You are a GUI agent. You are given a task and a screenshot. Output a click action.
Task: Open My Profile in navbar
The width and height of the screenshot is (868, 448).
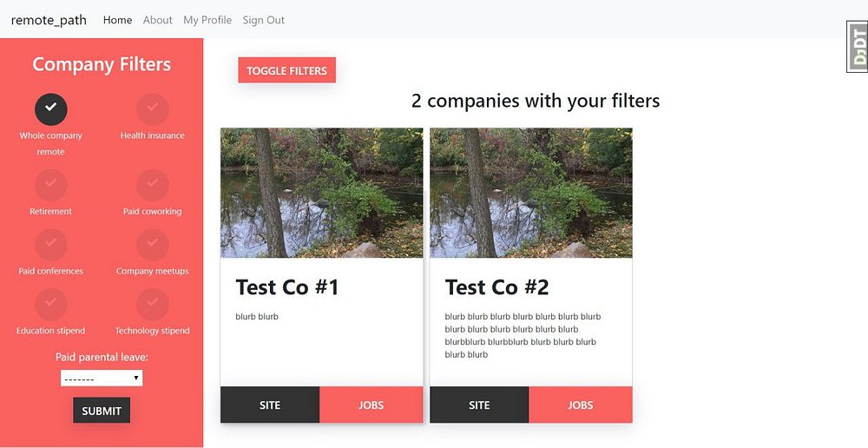(207, 20)
